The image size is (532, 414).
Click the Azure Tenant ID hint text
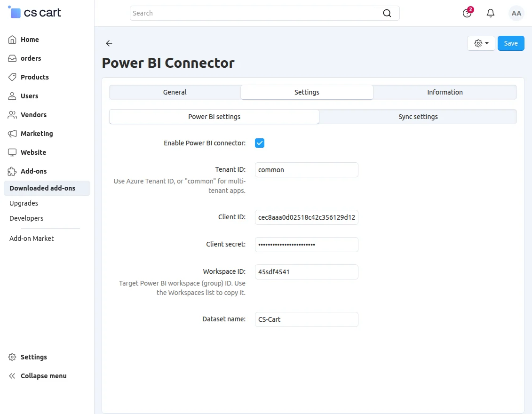180,186
